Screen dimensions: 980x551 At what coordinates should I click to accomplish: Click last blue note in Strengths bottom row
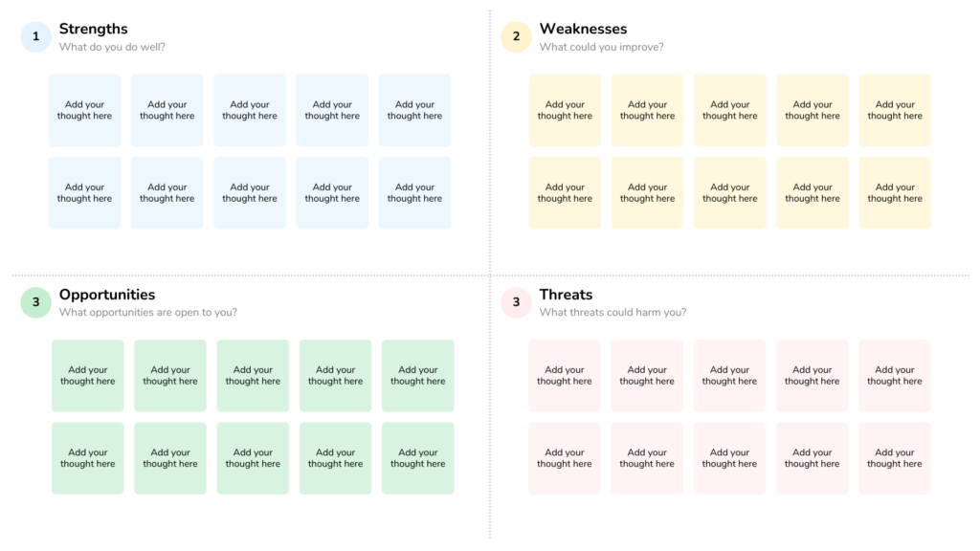[414, 193]
